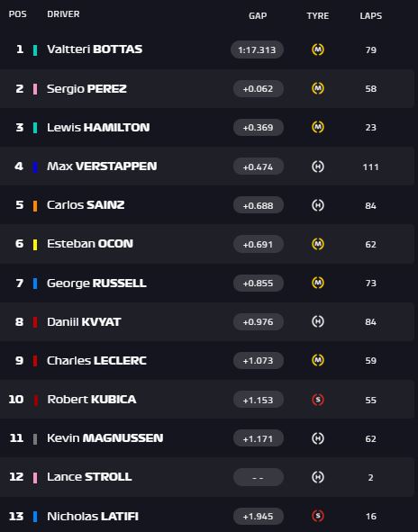The height and width of the screenshot is (532, 418).
Task: Open George RUSSELL driver entry
Action: (96, 283)
